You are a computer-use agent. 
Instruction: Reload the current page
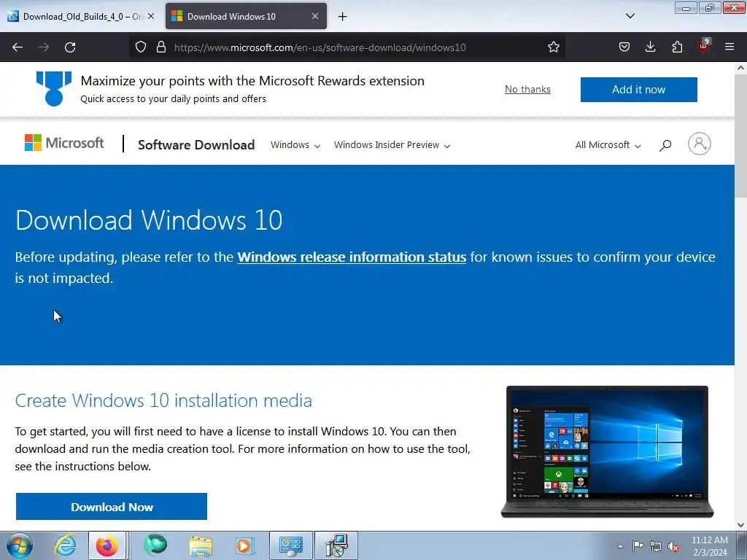pyautogui.click(x=70, y=47)
